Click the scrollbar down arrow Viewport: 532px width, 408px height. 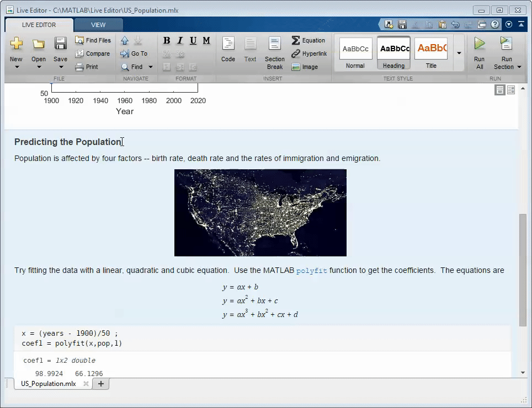pos(523,373)
